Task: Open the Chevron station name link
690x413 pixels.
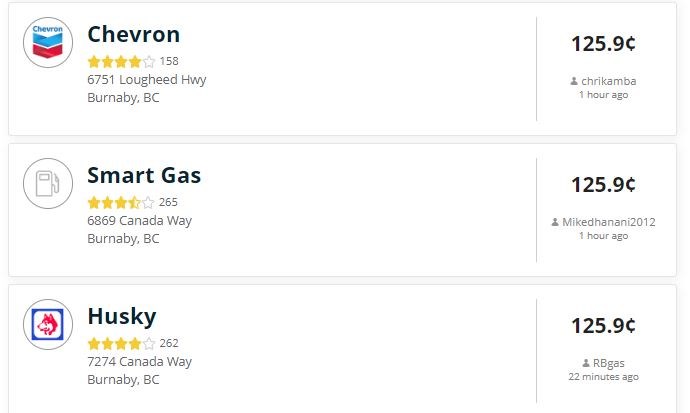Action: point(134,34)
